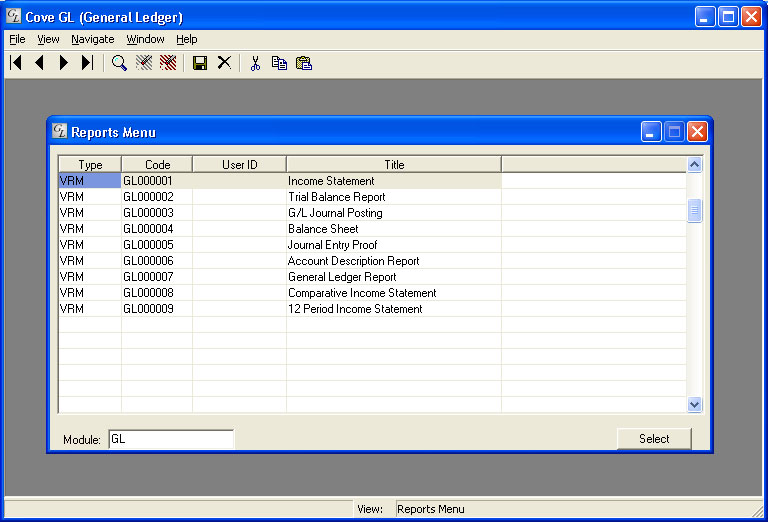Minimize the Reports Menu window

[651, 132]
